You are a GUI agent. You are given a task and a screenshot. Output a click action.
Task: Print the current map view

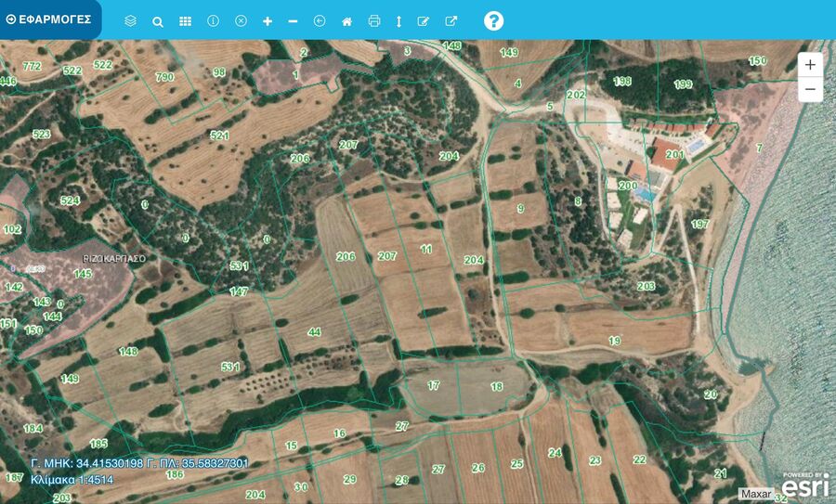pos(374,20)
